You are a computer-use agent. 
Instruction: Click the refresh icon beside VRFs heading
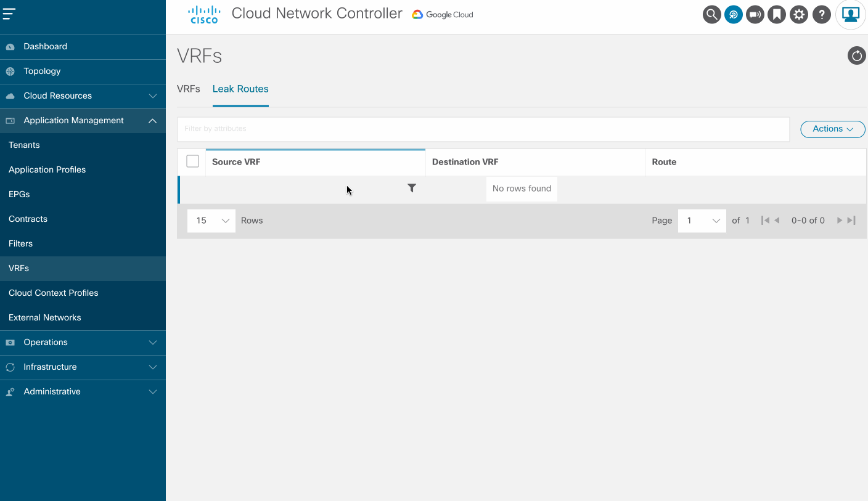pos(856,56)
